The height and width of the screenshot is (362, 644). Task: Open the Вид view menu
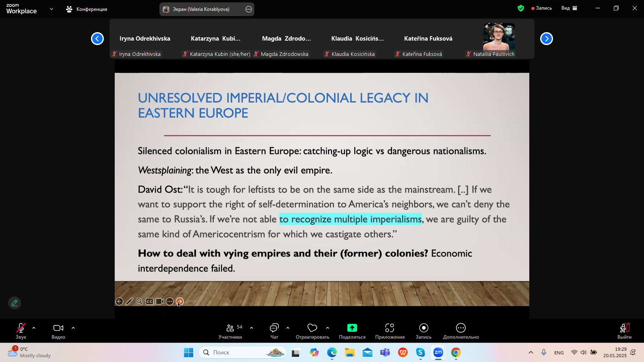(x=569, y=8)
